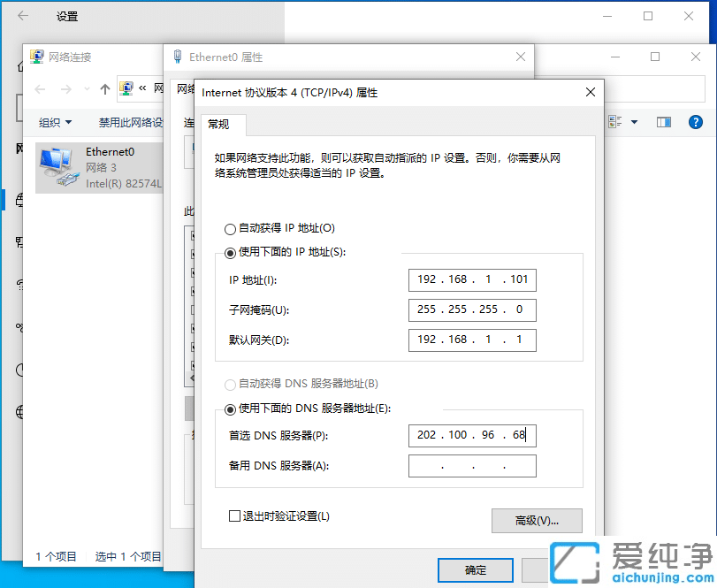Click the back navigation arrow in 网络连接 window
This screenshot has width=717, height=588.
click(40, 88)
